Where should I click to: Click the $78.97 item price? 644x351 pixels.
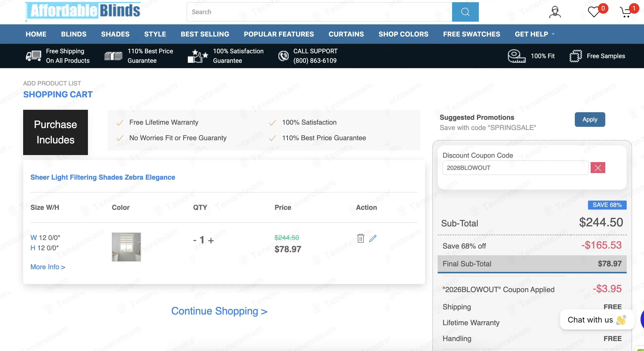pyautogui.click(x=288, y=249)
